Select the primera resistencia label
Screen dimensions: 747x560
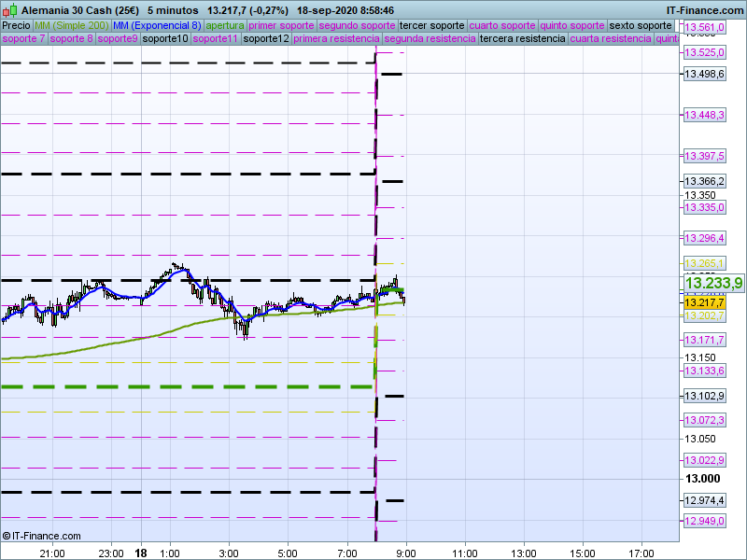click(x=335, y=39)
